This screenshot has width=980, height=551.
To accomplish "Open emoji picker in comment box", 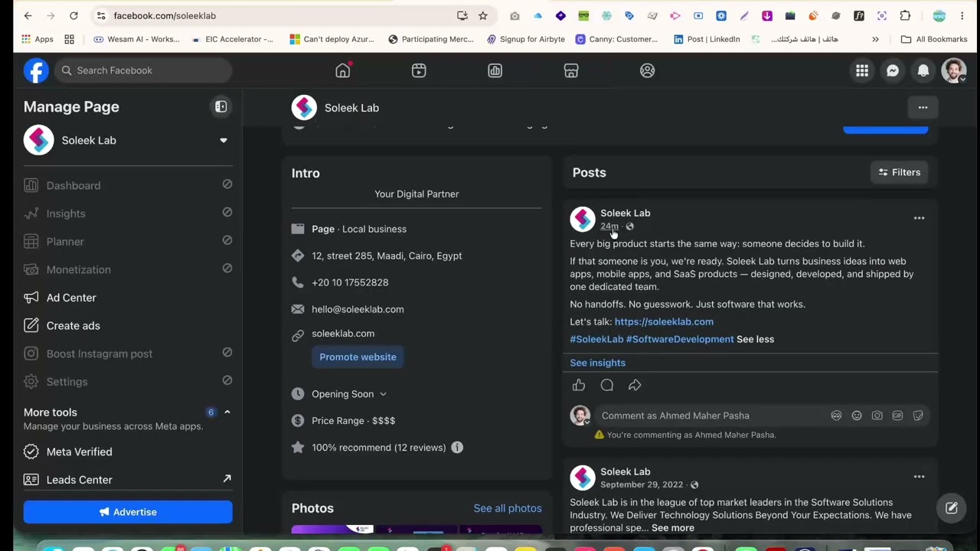I will click(x=857, y=416).
